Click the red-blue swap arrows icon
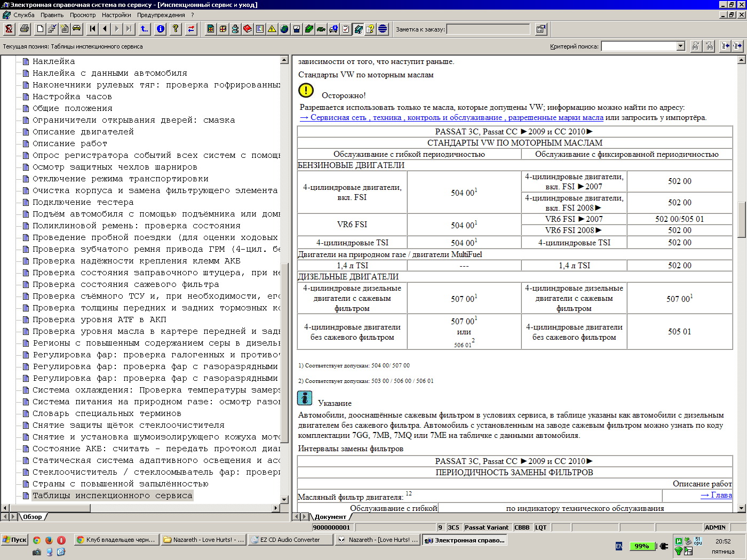The height and width of the screenshot is (560, 747). [191, 29]
